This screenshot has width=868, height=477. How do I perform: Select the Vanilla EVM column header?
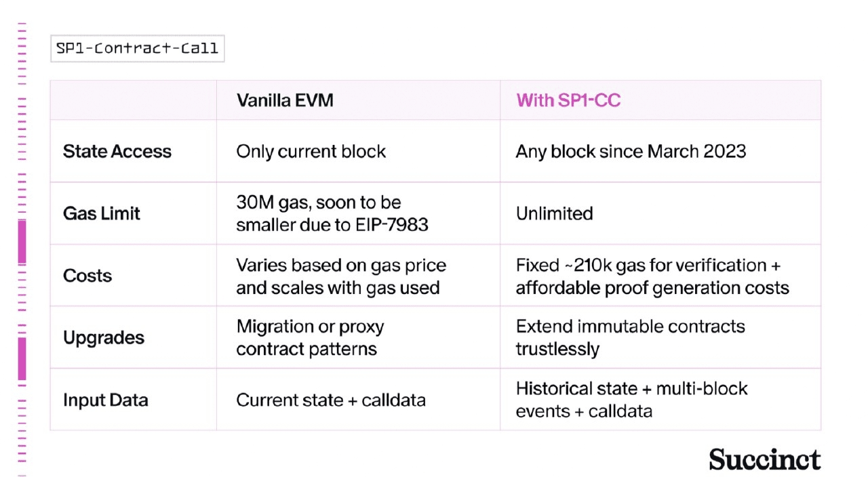pyautogui.click(x=285, y=101)
